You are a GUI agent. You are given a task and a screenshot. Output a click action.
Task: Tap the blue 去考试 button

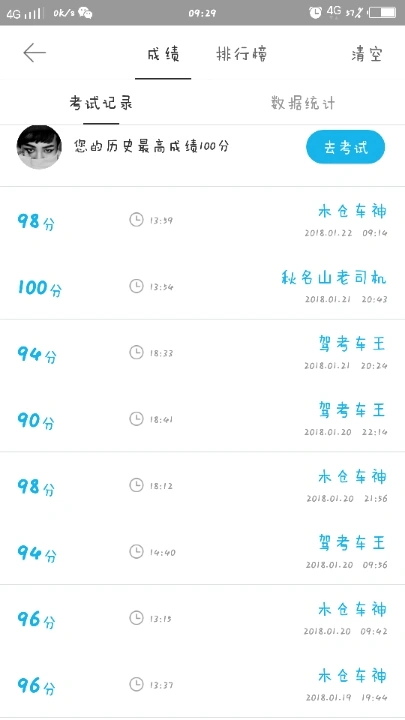tap(345, 147)
